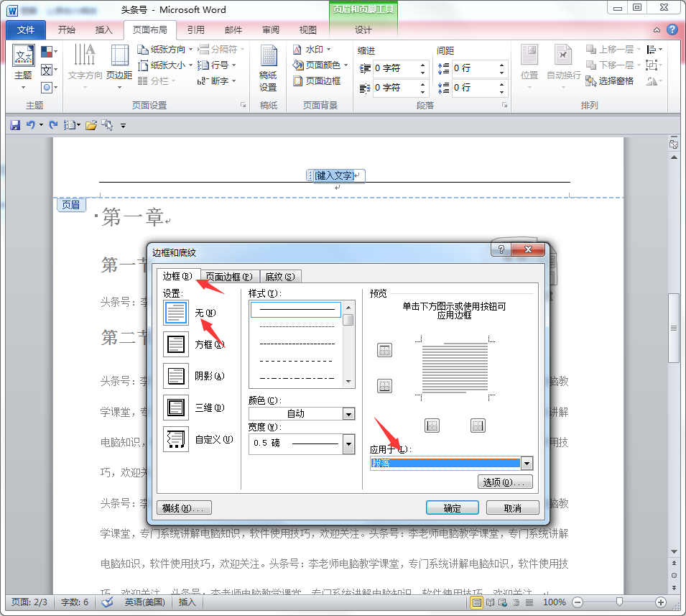Select the 无 border setting icon
Viewport: 686px width, 616px height.
tap(176, 313)
